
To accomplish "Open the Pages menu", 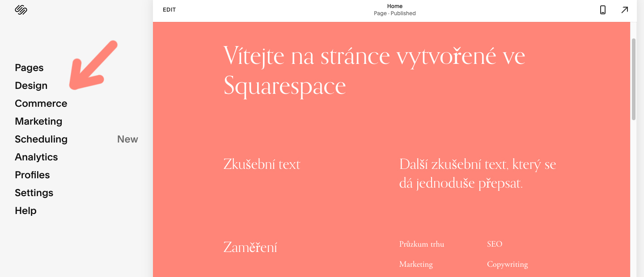I will pos(29,67).
